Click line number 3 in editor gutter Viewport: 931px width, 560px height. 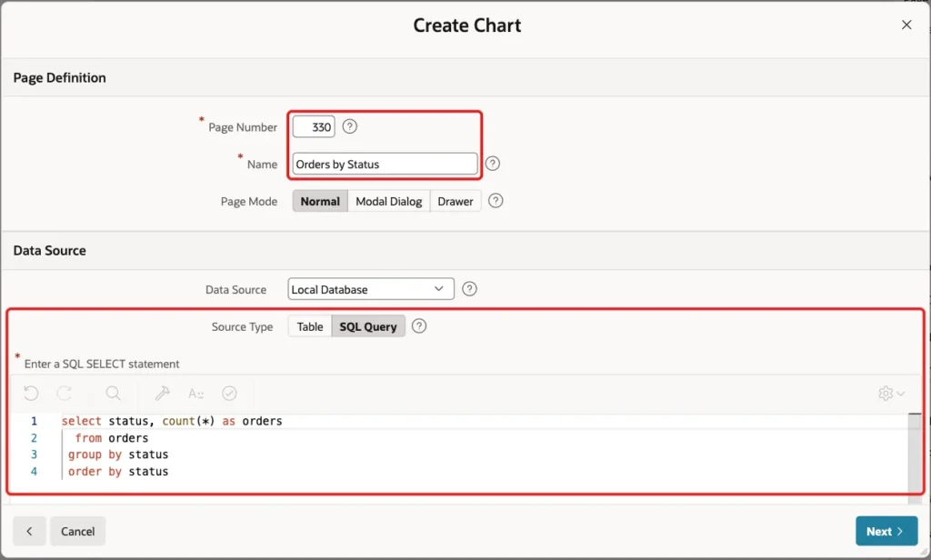click(34, 455)
